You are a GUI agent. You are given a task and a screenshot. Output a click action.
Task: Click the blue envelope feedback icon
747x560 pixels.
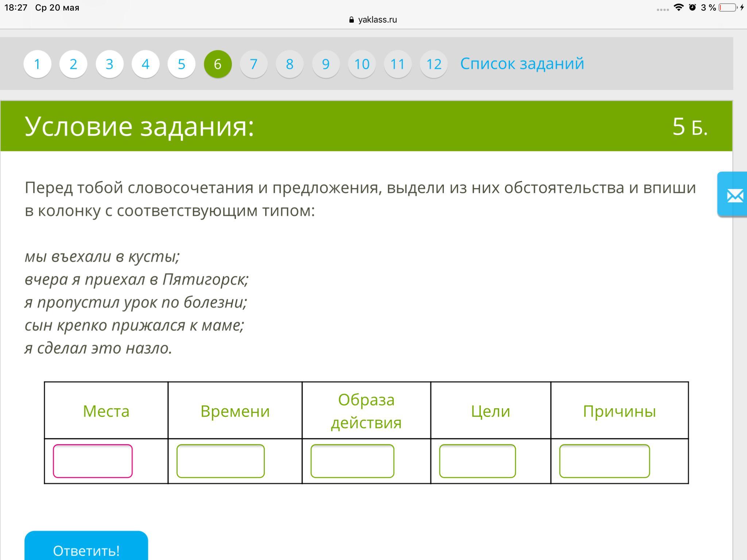(735, 195)
